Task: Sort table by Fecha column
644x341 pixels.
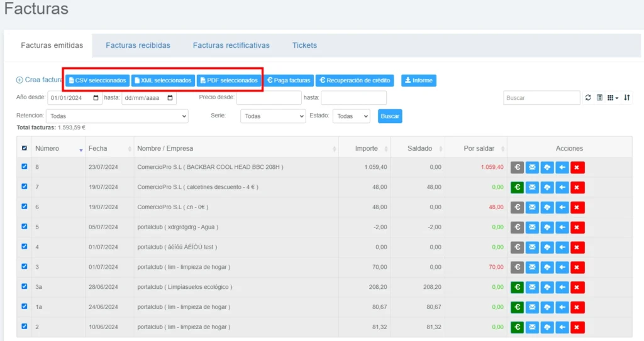Action: pos(109,149)
